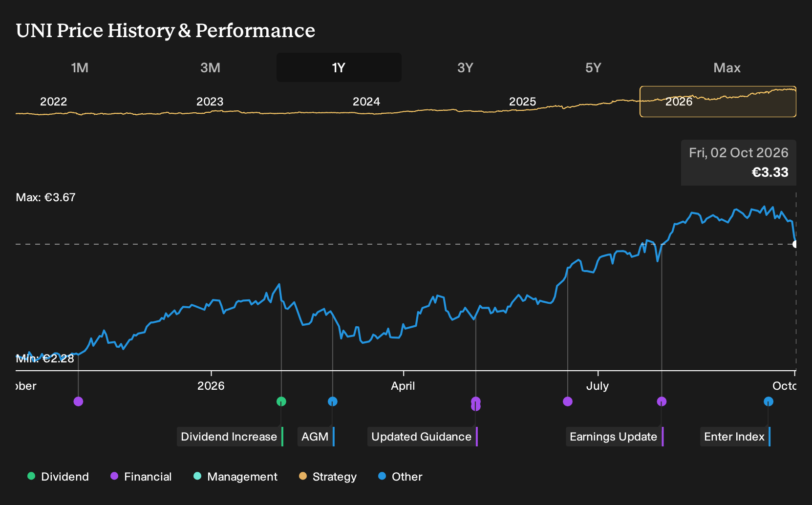Screen dimensions: 812x505
Task: Open the Updated Guidance event label
Action: 423,437
